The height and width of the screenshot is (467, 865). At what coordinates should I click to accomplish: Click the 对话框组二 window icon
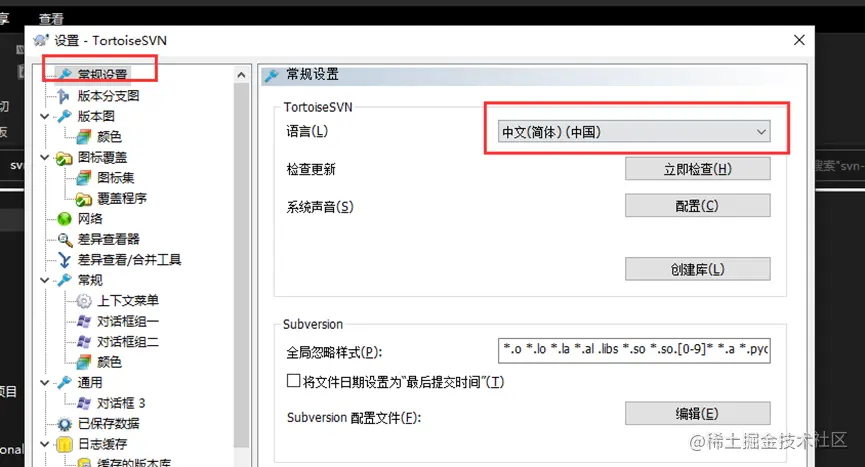point(84,342)
